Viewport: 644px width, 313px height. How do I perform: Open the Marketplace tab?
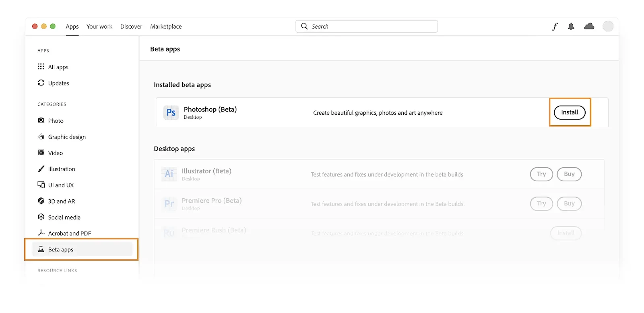(166, 27)
